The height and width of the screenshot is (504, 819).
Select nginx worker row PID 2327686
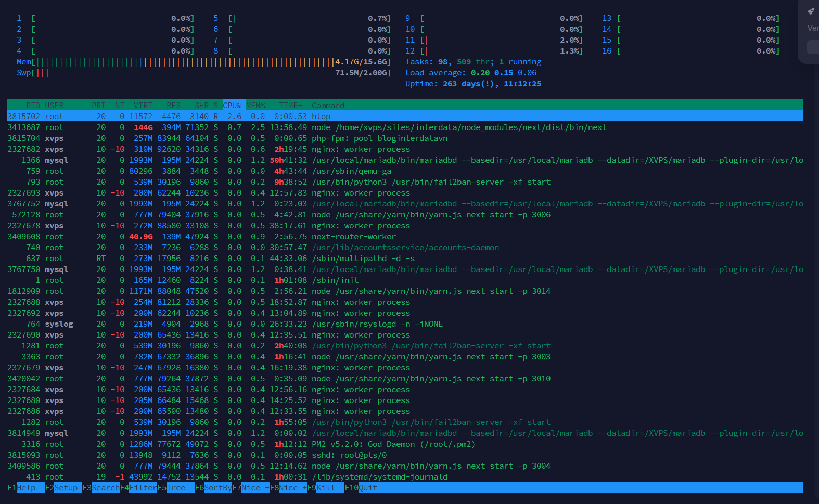coord(405,411)
